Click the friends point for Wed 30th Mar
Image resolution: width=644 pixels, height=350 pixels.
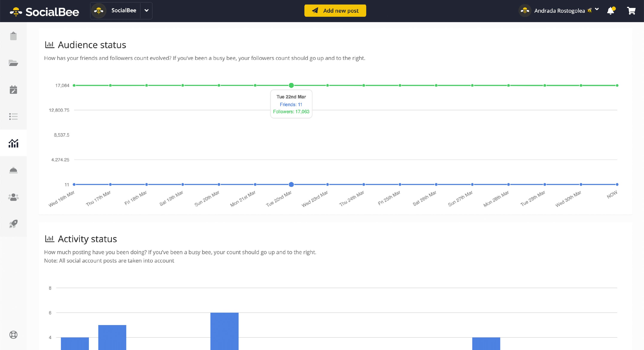pos(581,184)
